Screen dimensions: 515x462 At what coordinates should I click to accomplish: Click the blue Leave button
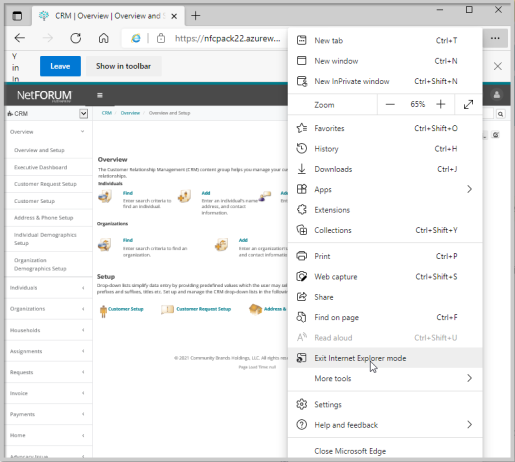(x=60, y=66)
